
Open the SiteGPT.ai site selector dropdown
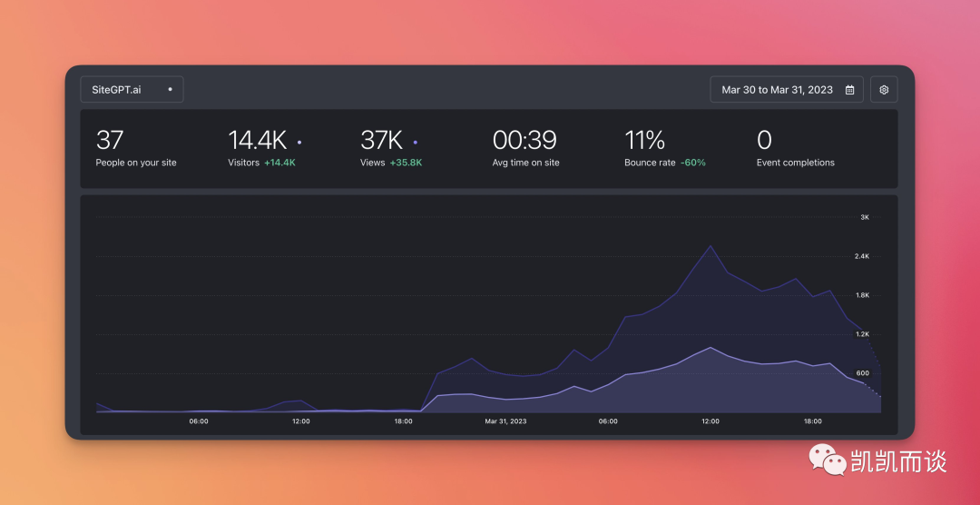coord(132,90)
